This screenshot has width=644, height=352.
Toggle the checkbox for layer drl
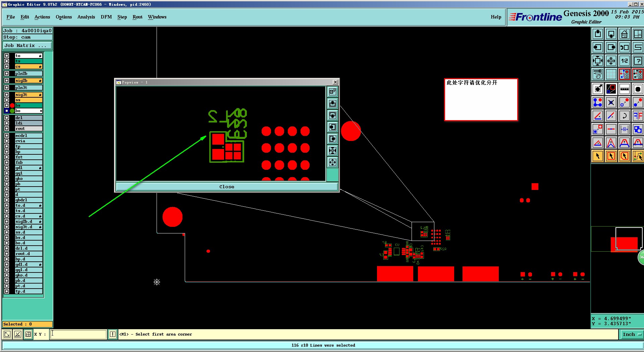[x=7, y=118]
